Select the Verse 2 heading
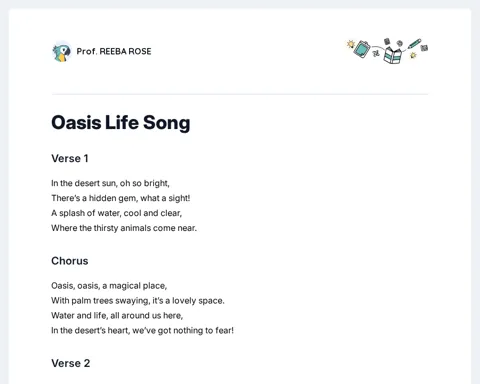The image size is (480, 384). pyautogui.click(x=71, y=363)
